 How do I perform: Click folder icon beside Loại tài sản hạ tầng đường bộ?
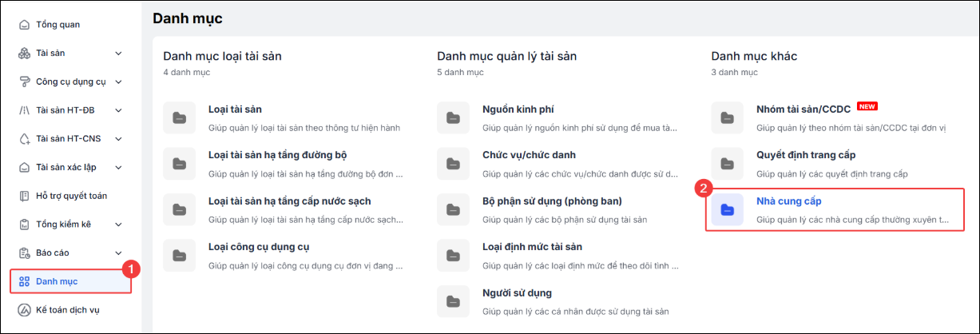(x=179, y=163)
